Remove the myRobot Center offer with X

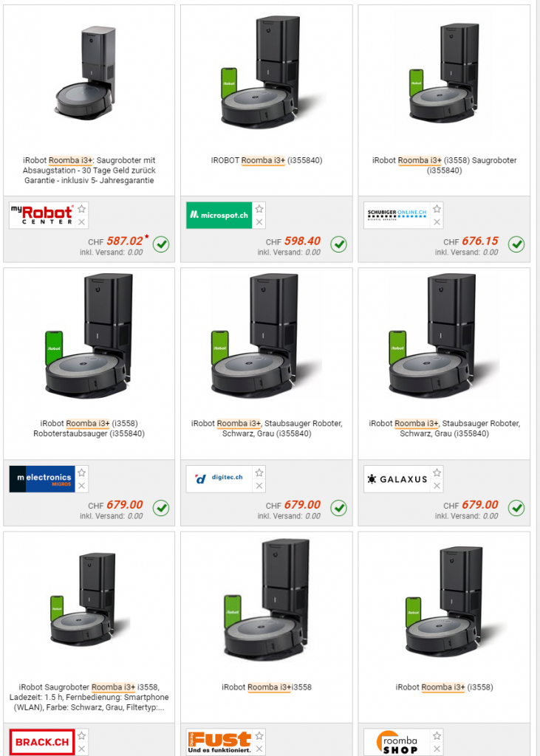click(81, 221)
